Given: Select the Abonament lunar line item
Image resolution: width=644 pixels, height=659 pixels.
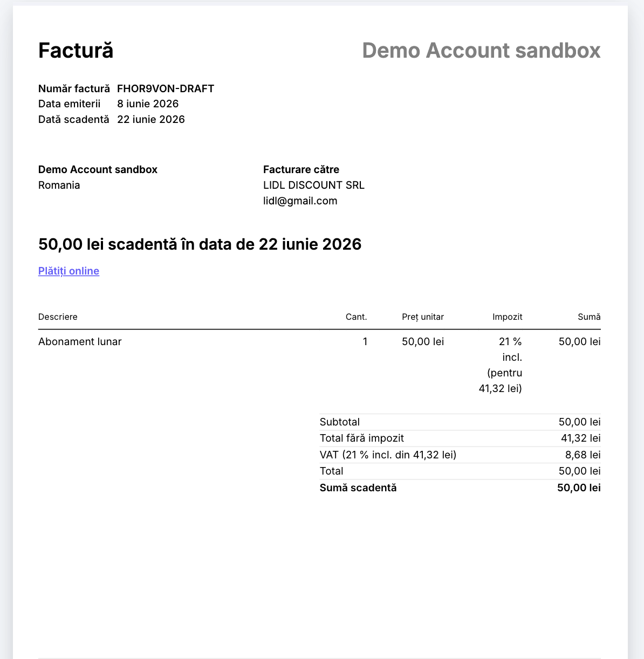Looking at the screenshot, I should click(x=80, y=341).
